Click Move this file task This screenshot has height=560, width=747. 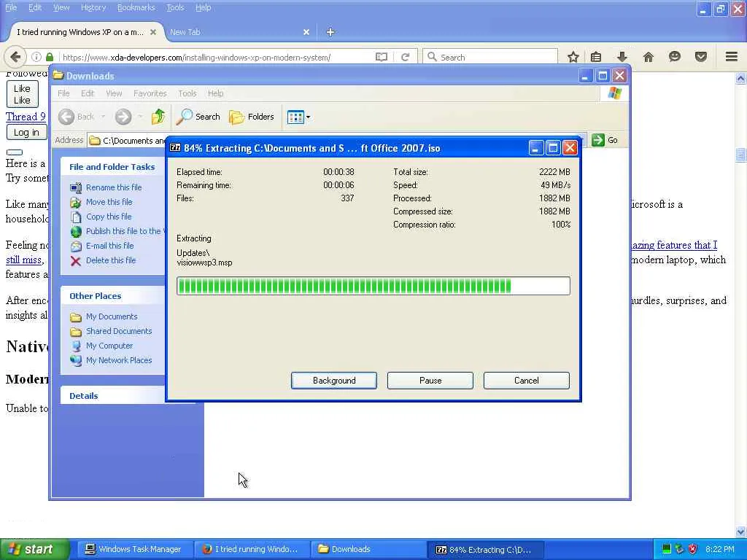pyautogui.click(x=109, y=202)
